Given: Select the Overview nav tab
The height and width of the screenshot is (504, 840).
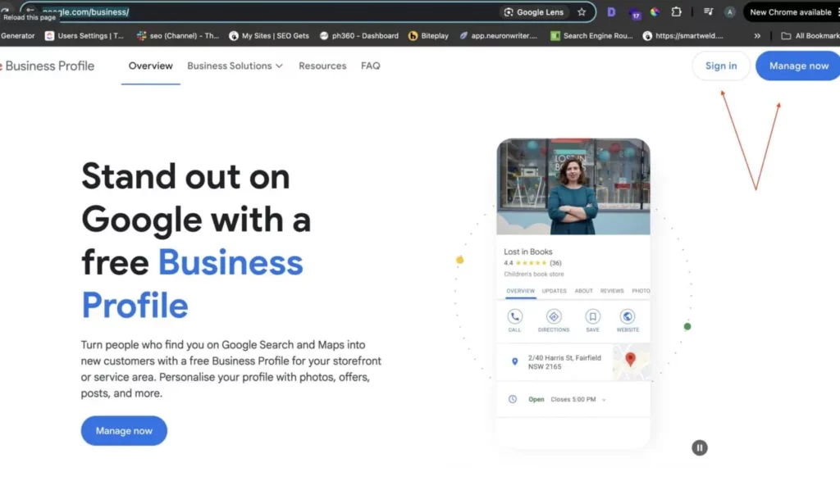Looking at the screenshot, I should pyautogui.click(x=151, y=66).
